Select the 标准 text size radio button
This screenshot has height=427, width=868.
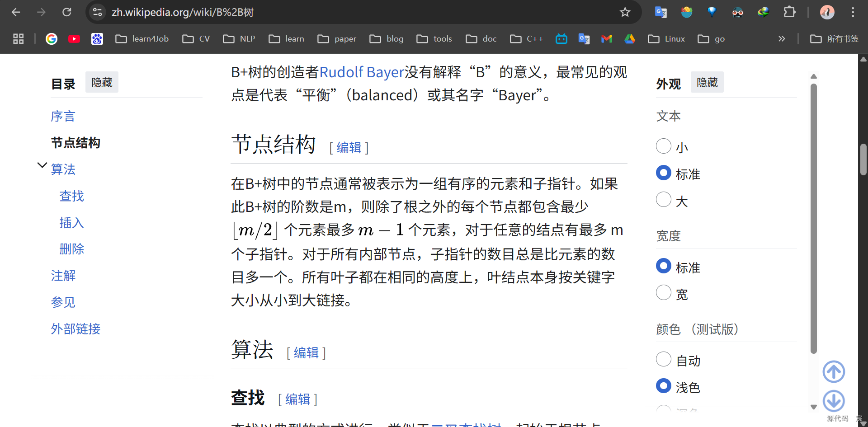[663, 173]
